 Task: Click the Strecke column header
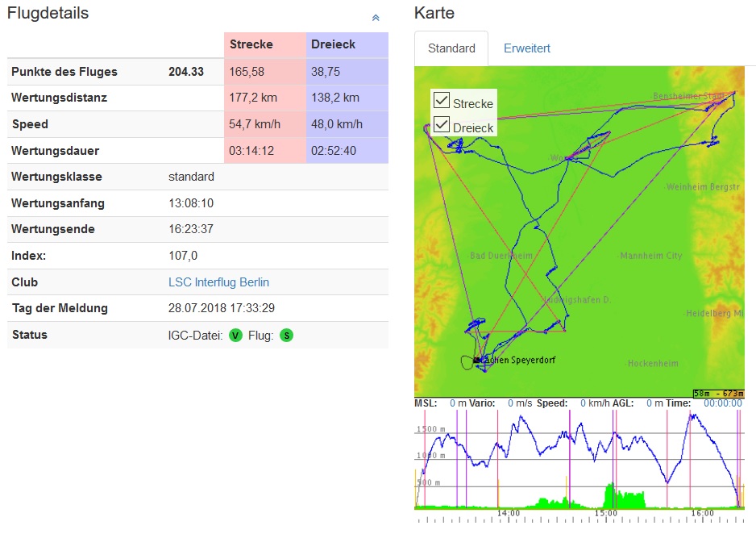click(x=251, y=44)
